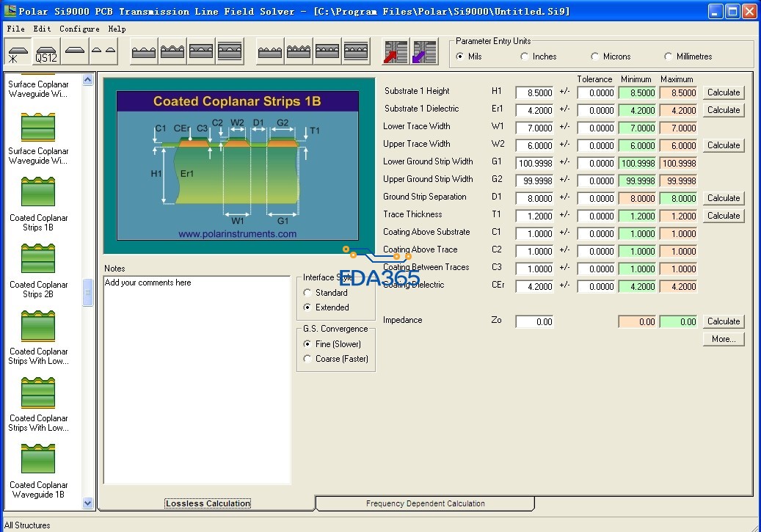
Task: Switch entry units to Microns
Action: tap(594, 57)
